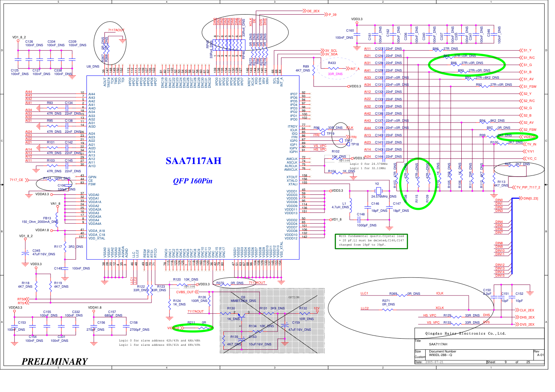This screenshot has height=392, width=555.
Task: Click the 'DE_2EX' off-page connector label
Action: [313, 11]
